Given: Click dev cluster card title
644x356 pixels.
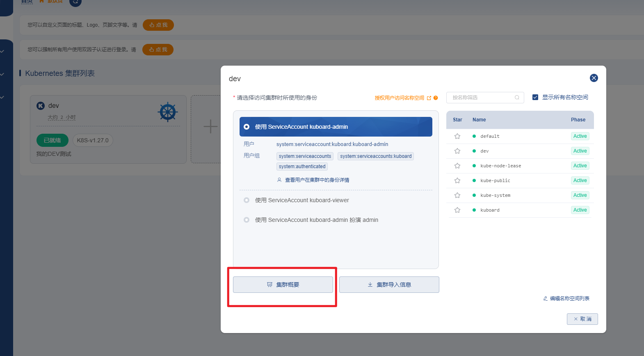Looking at the screenshot, I should [x=54, y=106].
